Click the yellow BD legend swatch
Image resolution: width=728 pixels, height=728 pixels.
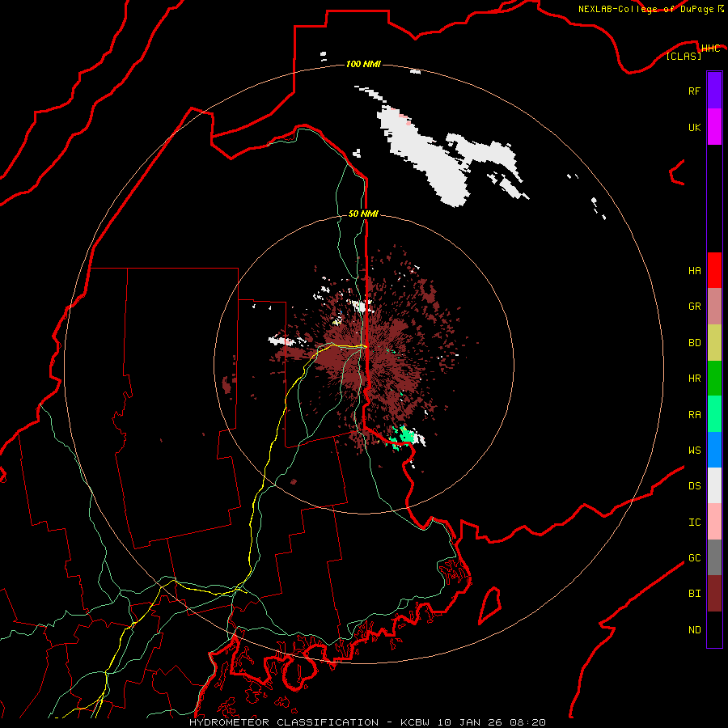coord(714,343)
